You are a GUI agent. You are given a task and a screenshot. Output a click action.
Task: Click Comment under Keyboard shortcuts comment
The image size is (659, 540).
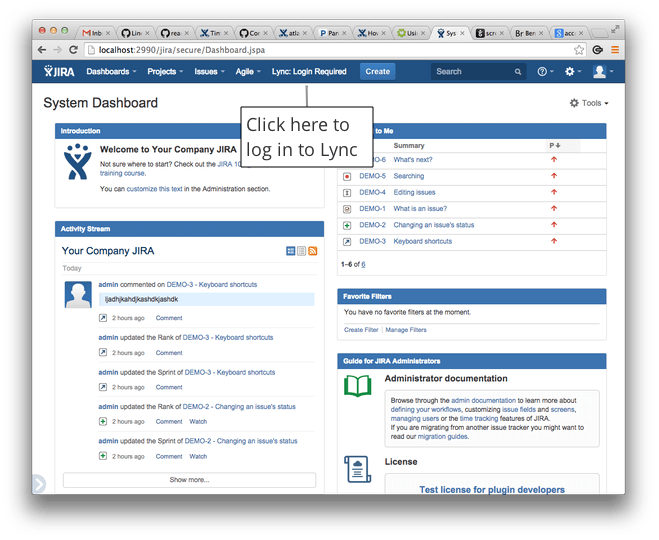pyautogui.click(x=169, y=318)
